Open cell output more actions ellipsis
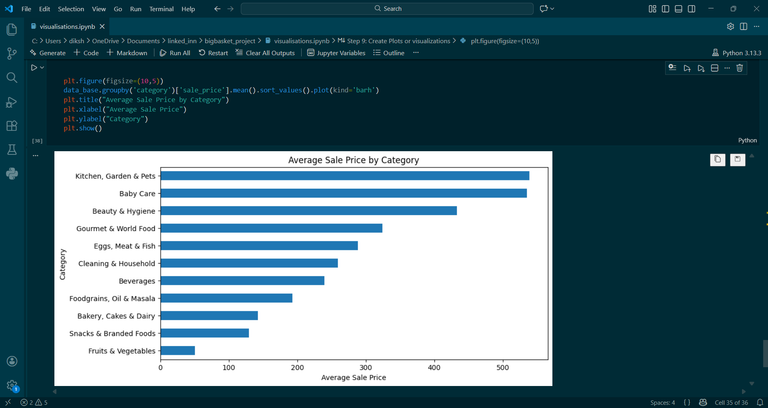This screenshot has height=408, width=768. point(35,155)
